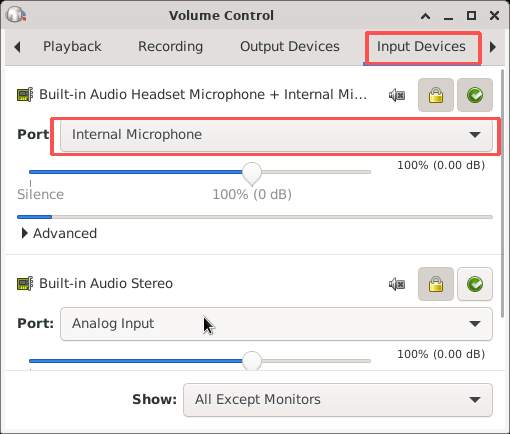Switch to the Output Devices tab
The width and height of the screenshot is (510, 434).
click(x=290, y=47)
